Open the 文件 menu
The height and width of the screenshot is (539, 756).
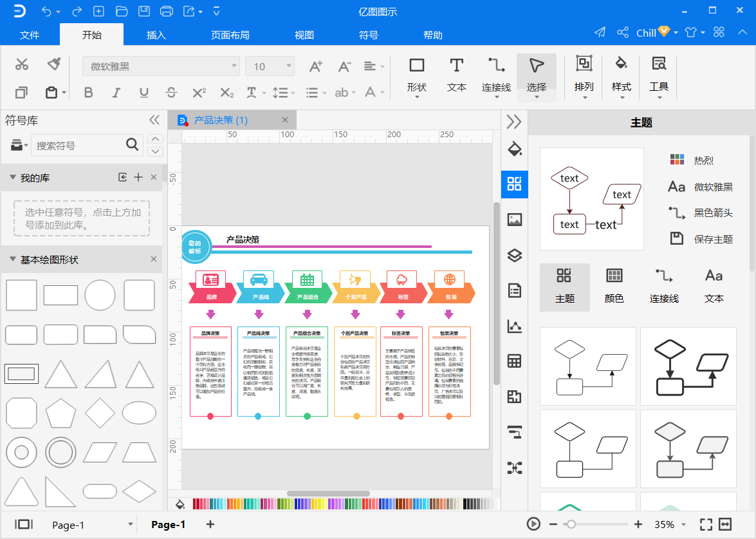click(30, 35)
